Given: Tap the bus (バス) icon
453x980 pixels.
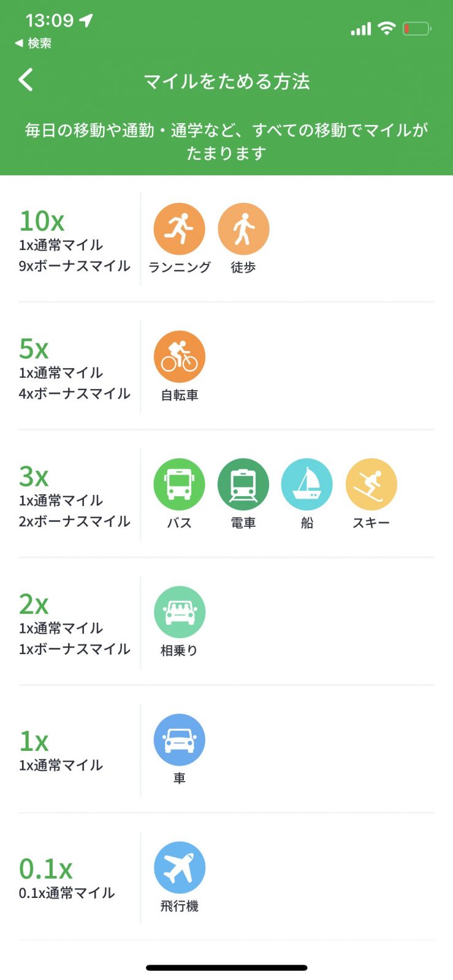Looking at the screenshot, I should [179, 484].
